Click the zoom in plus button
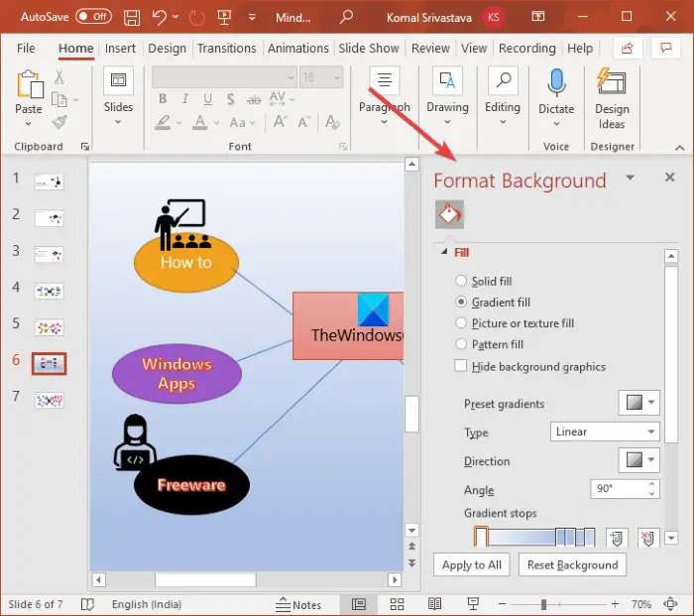This screenshot has width=694, height=616. (615, 604)
